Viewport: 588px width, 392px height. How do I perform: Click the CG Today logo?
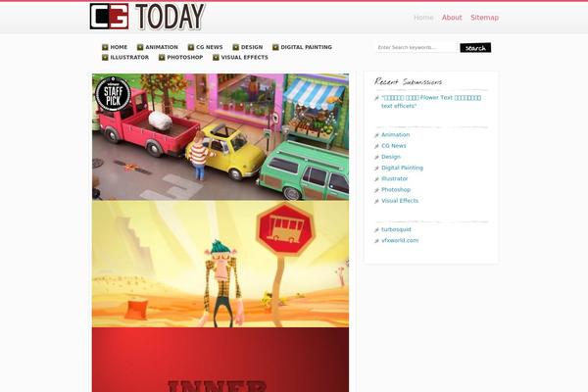(147, 17)
